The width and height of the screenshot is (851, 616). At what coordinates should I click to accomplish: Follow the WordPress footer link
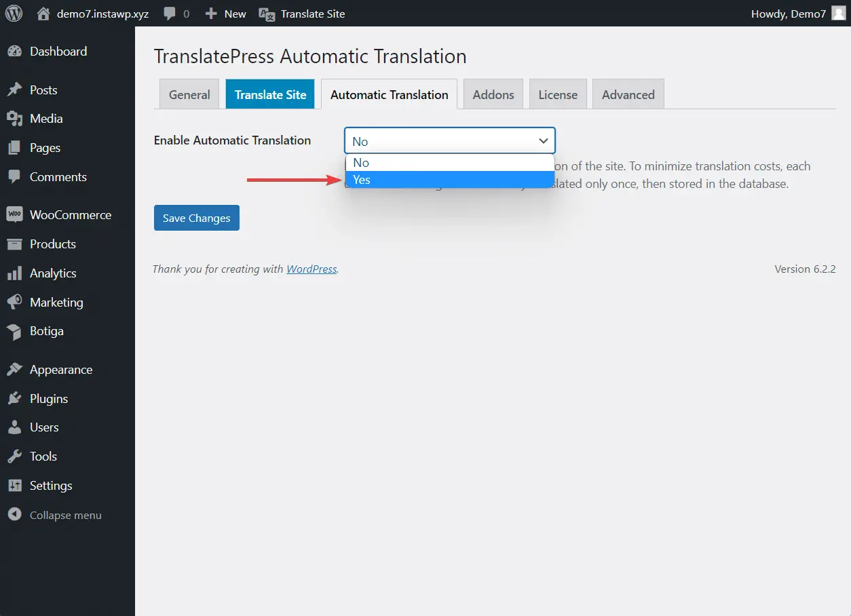(311, 269)
